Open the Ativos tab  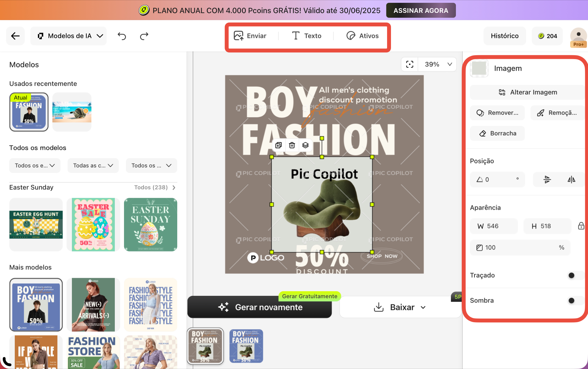tap(362, 36)
